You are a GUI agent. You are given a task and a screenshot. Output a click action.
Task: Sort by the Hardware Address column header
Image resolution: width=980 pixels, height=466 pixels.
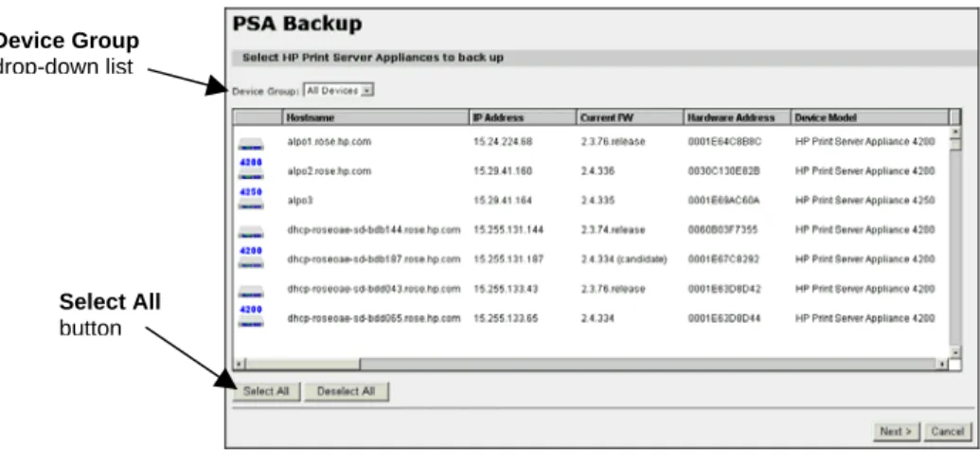point(738,117)
